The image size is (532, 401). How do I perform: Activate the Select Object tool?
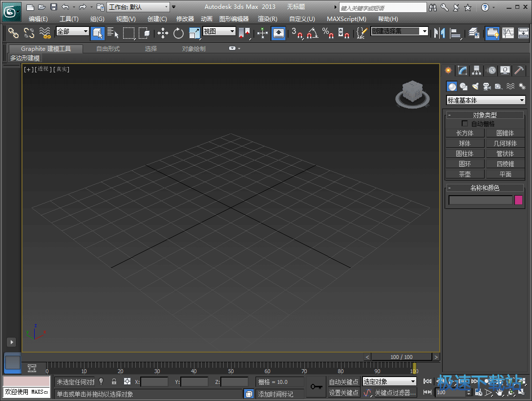tap(97, 33)
